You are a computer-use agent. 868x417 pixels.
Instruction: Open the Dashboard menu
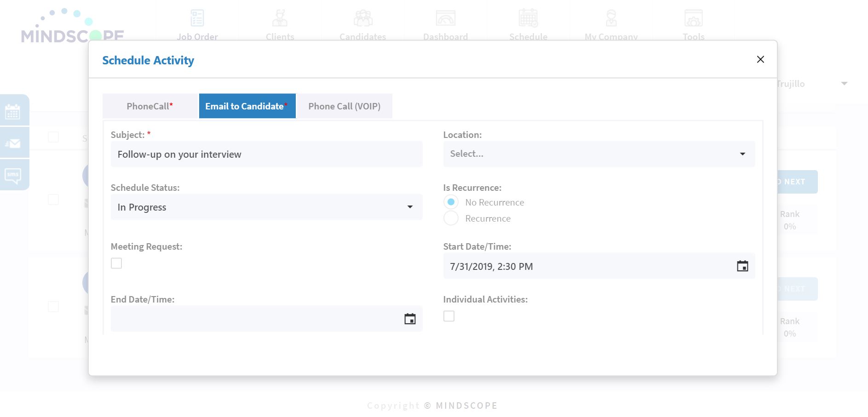click(445, 25)
